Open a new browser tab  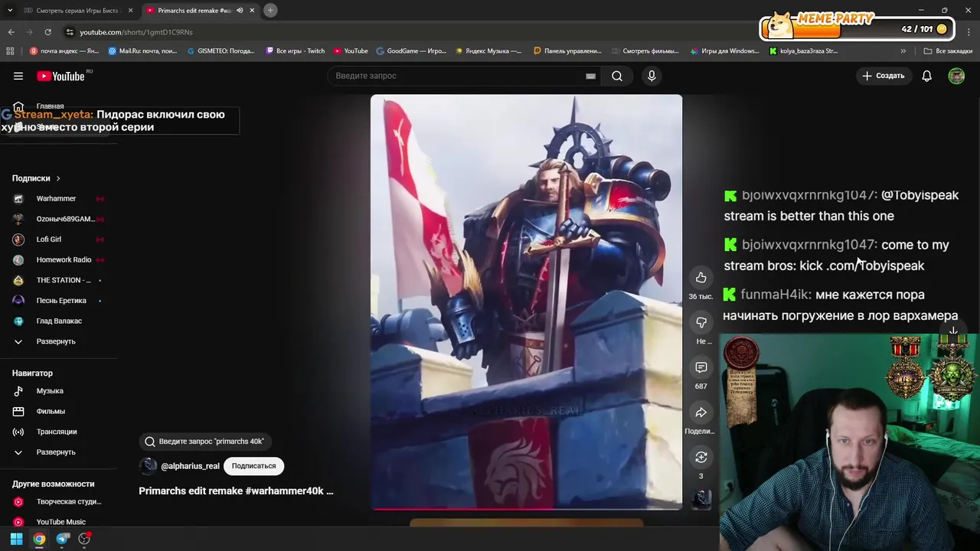(270, 11)
